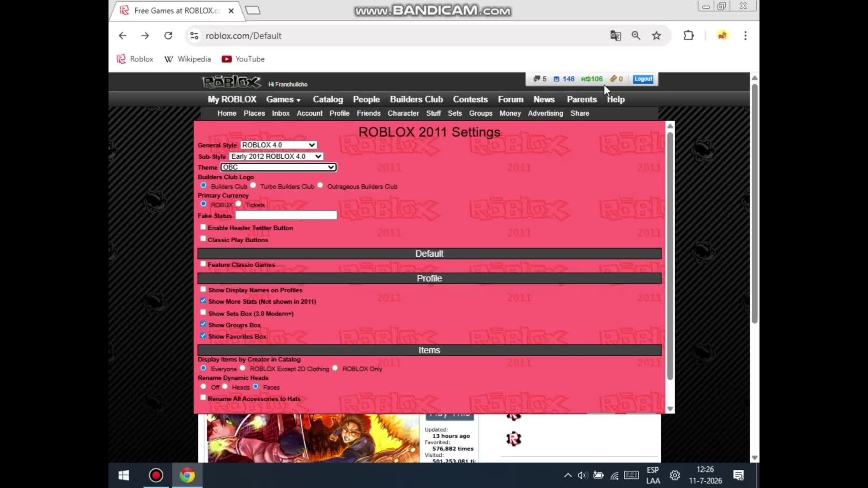
Task: Uncheck Show More Stats checkbox
Action: pos(203,301)
